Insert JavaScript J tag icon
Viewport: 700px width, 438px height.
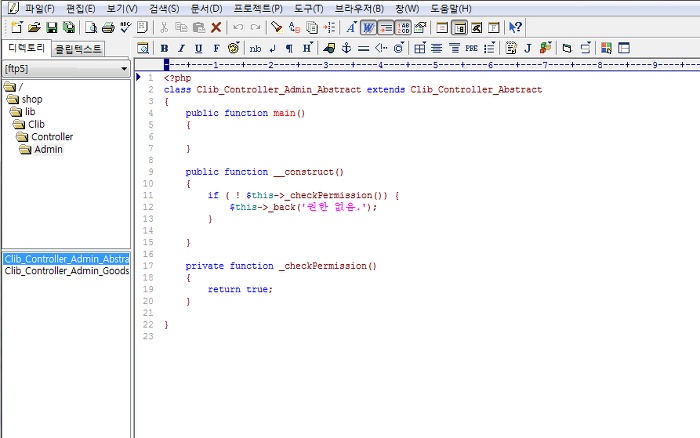(x=528, y=48)
